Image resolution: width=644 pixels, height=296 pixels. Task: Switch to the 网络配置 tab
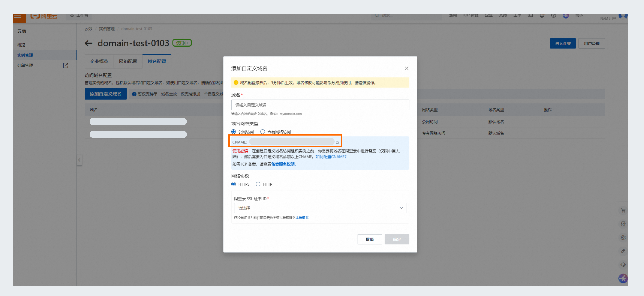point(128,61)
